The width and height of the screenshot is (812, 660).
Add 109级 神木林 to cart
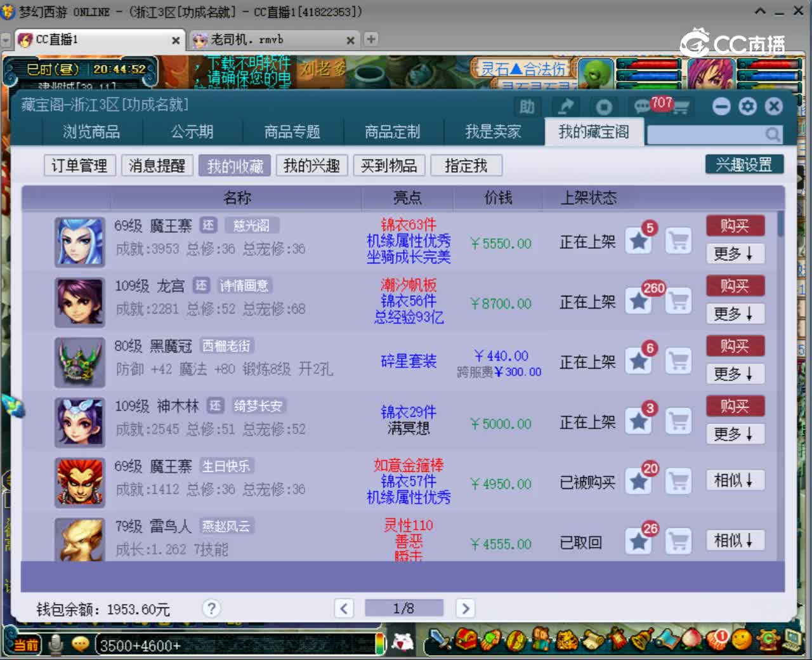click(679, 421)
